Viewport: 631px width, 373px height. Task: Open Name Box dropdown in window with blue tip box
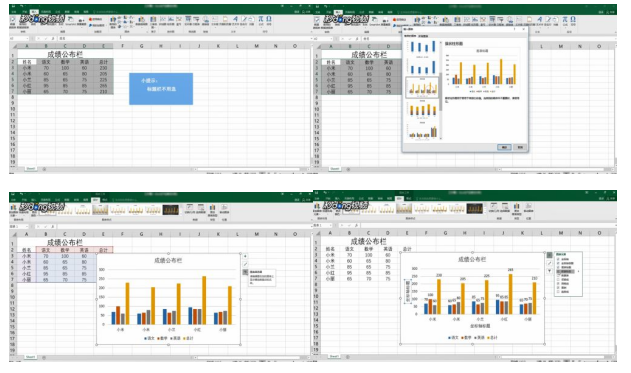click(x=27, y=39)
